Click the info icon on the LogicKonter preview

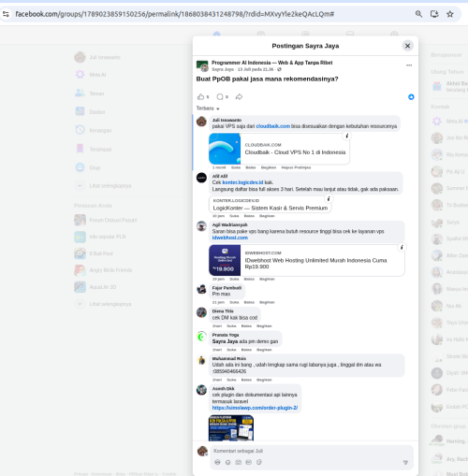pos(329,198)
